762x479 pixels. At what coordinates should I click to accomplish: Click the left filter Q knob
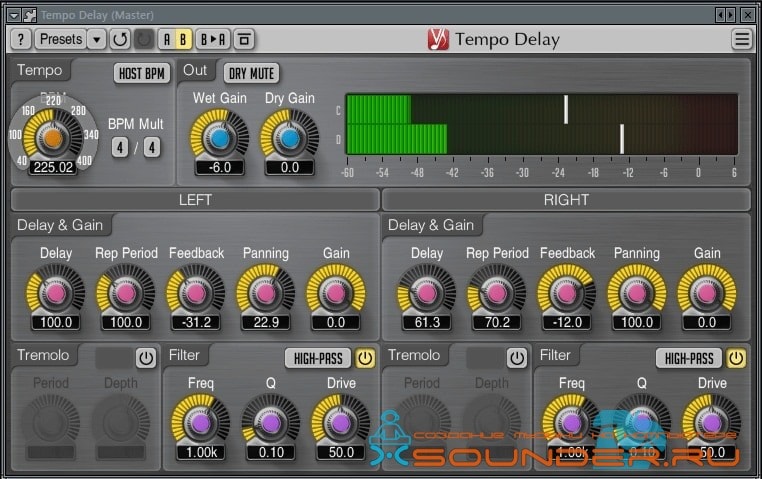271,423
